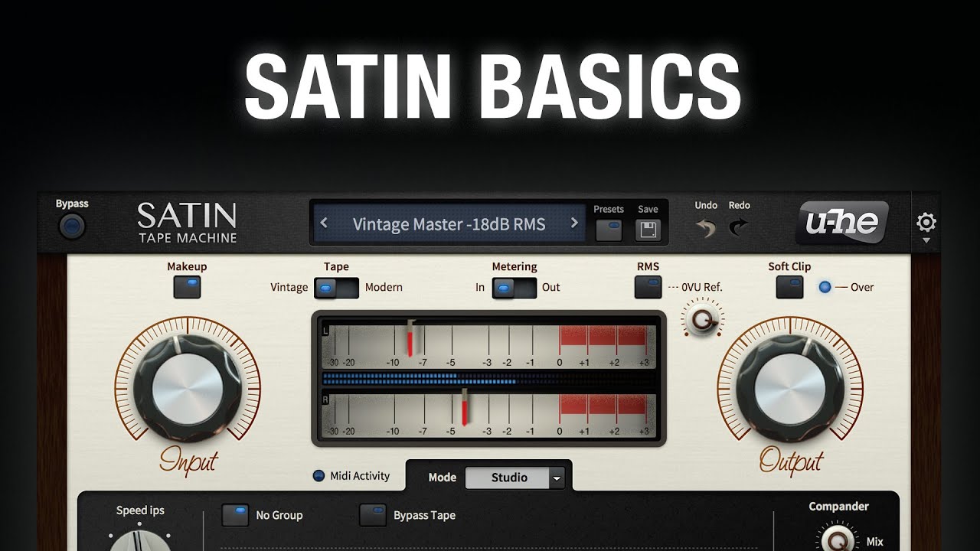980x551 pixels.
Task: Open the Presets browser button
Action: point(609,230)
